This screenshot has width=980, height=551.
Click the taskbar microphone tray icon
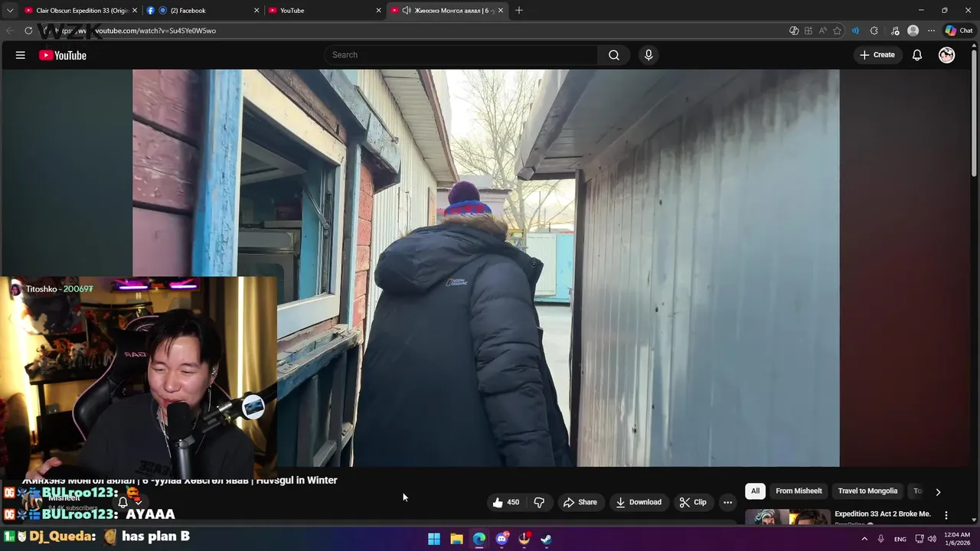click(881, 539)
